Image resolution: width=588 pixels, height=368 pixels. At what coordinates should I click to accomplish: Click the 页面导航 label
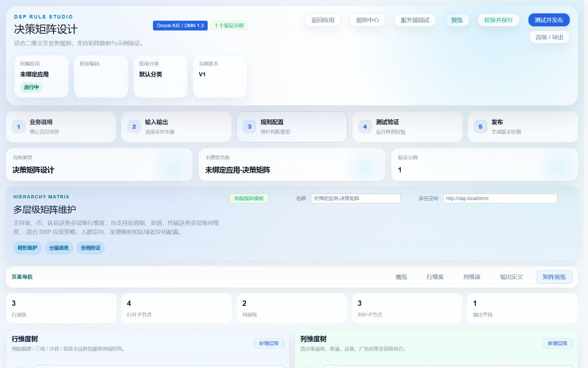pyautogui.click(x=22, y=277)
